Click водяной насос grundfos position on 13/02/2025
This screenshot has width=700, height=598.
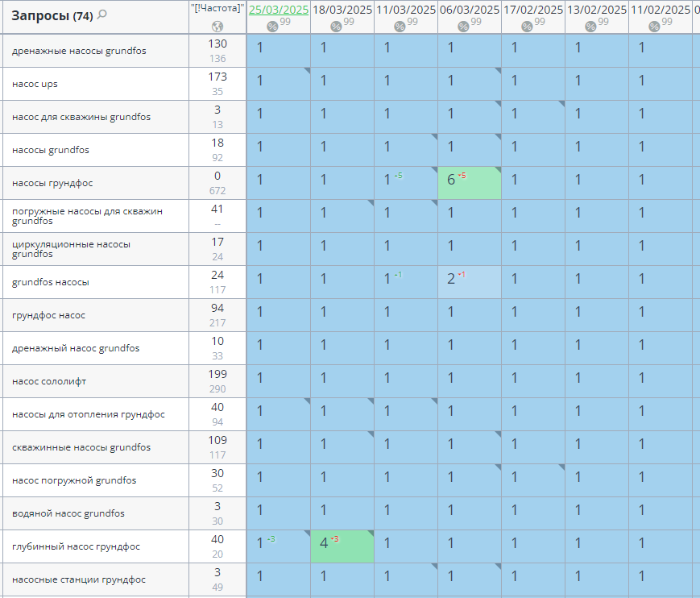(x=597, y=513)
